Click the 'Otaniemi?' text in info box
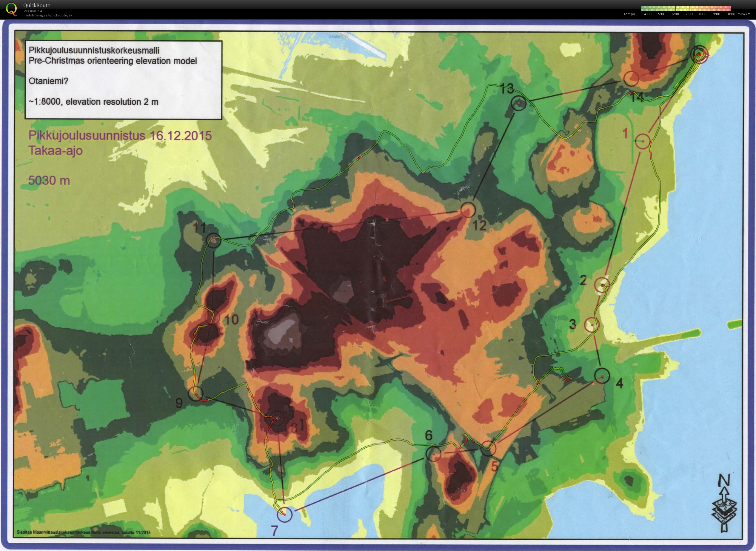Image resolution: width=756 pixels, height=551 pixels. [48, 81]
